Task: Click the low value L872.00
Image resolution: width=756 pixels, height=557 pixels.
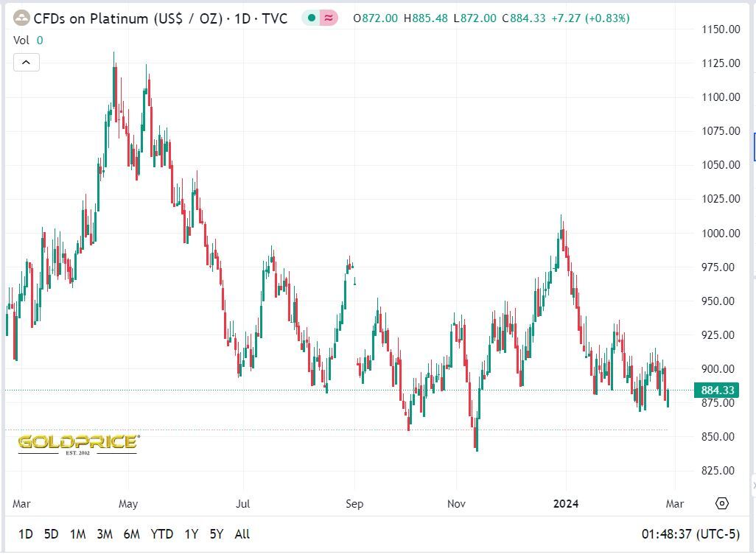Action: (x=475, y=18)
